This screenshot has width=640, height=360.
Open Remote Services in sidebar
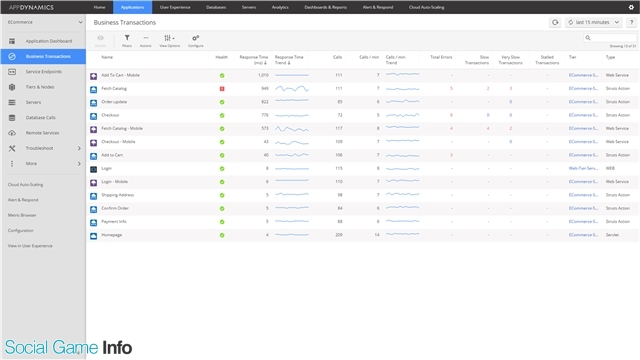tap(42, 133)
